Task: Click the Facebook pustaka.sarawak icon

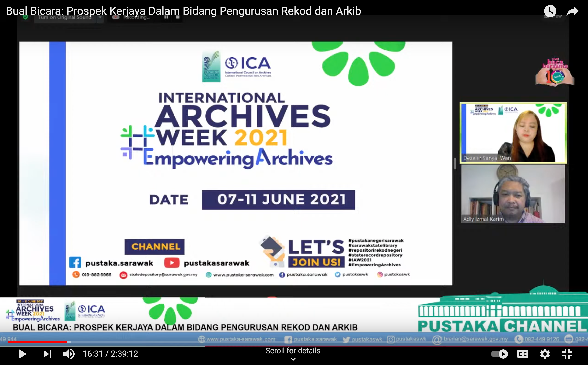Action: pos(75,263)
